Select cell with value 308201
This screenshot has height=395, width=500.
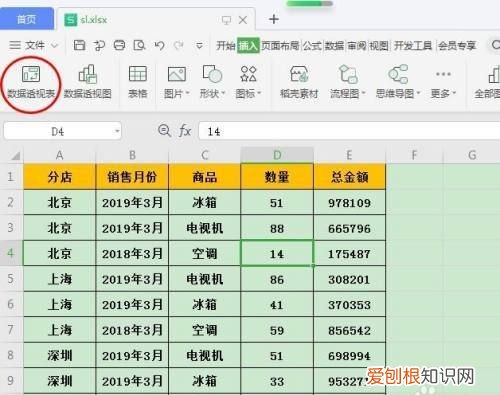(350, 279)
